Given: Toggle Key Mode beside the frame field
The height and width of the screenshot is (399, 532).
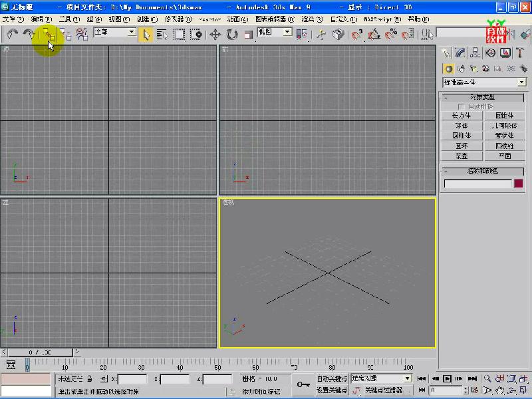Looking at the screenshot, I should click(x=422, y=390).
